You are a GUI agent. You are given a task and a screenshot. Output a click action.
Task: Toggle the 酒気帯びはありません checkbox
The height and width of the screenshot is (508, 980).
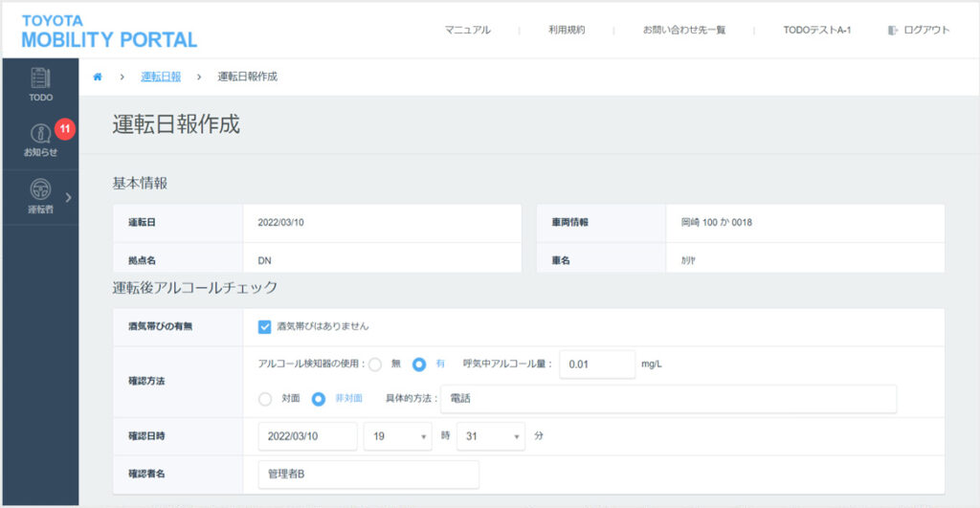click(265, 326)
